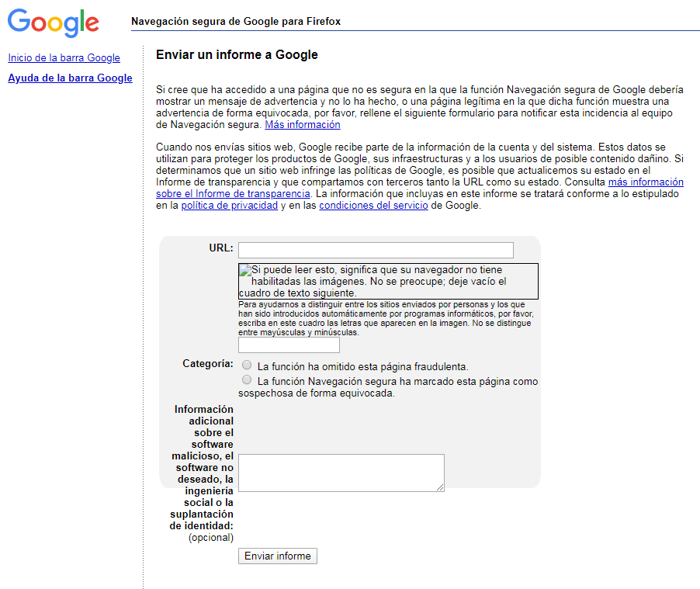This screenshot has width=700, height=589.
Task: Select 'La función ha omitido esta página fraudulenta'
Action: tap(247, 365)
